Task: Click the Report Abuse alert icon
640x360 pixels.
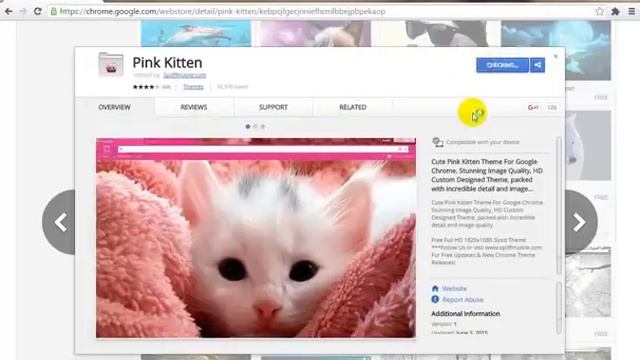Action: pyautogui.click(x=435, y=300)
